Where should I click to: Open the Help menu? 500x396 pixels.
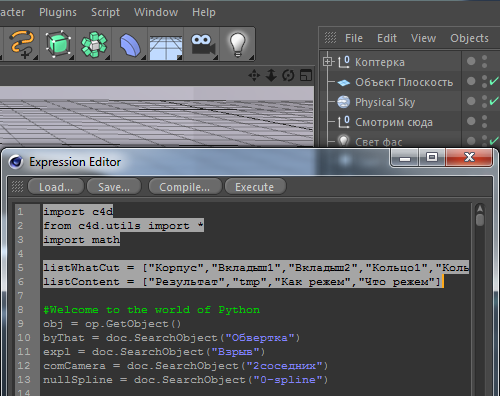pos(204,12)
